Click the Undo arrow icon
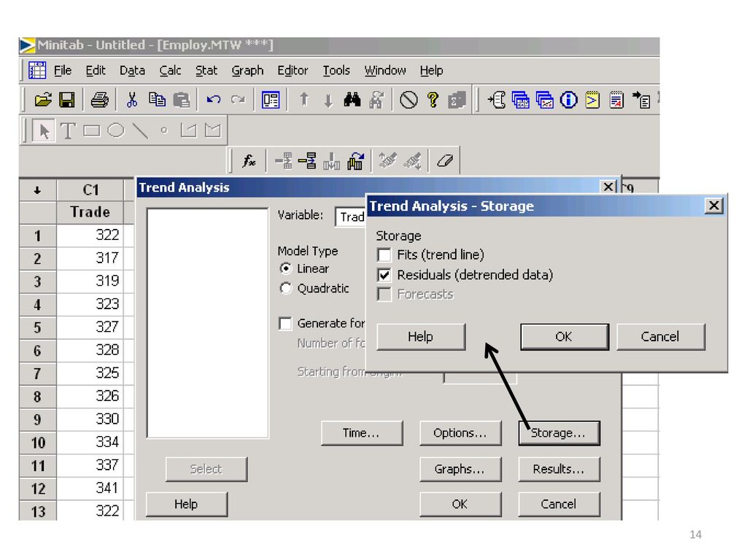The image size is (747, 560). (x=214, y=100)
